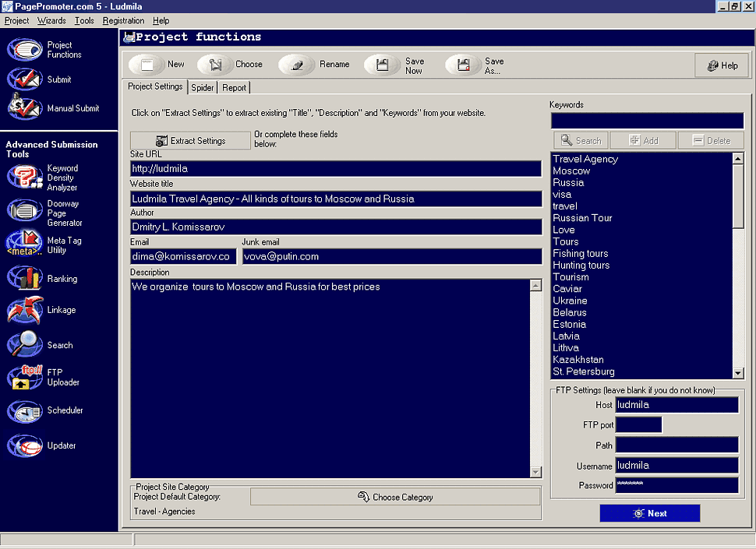
Task: Search for keywords using the Search button
Action: [x=581, y=141]
